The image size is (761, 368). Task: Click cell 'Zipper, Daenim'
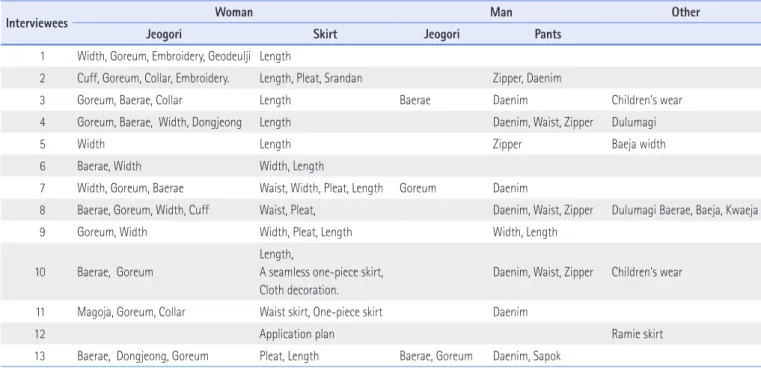click(527, 78)
